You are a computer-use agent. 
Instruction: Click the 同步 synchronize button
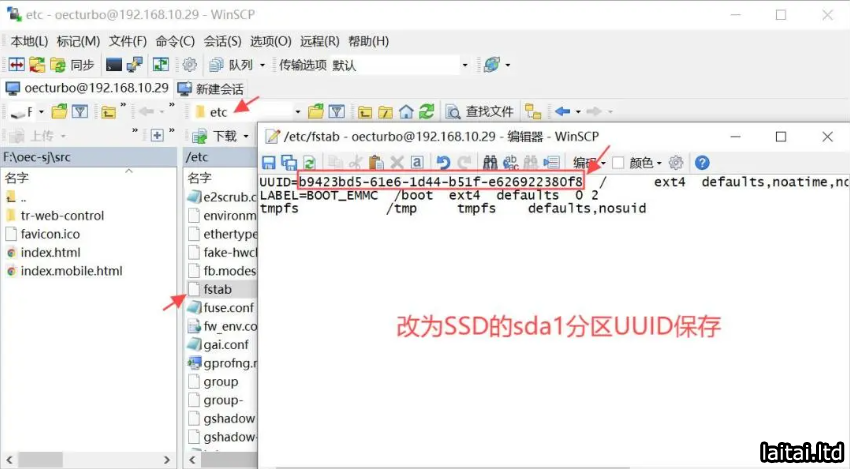72,65
